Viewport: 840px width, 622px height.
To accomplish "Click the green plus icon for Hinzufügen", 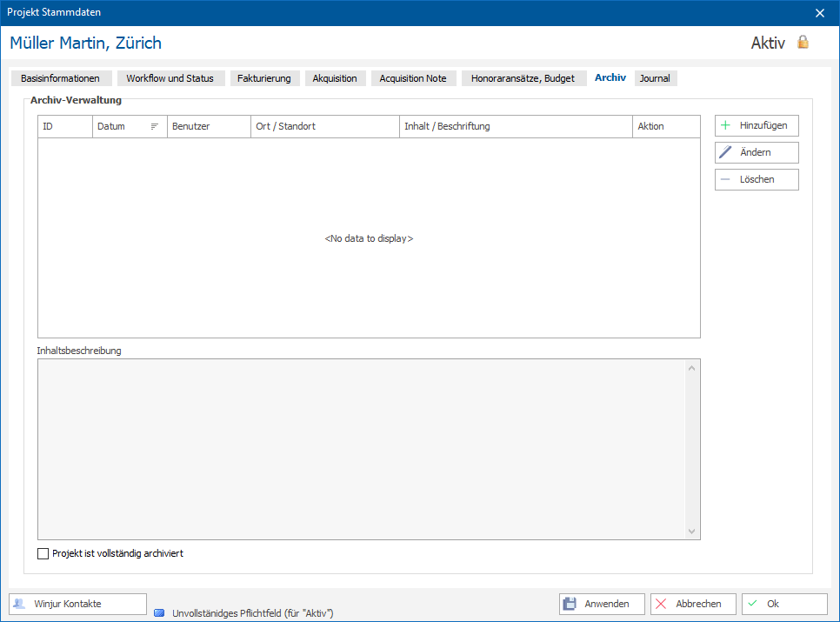I will click(x=725, y=125).
